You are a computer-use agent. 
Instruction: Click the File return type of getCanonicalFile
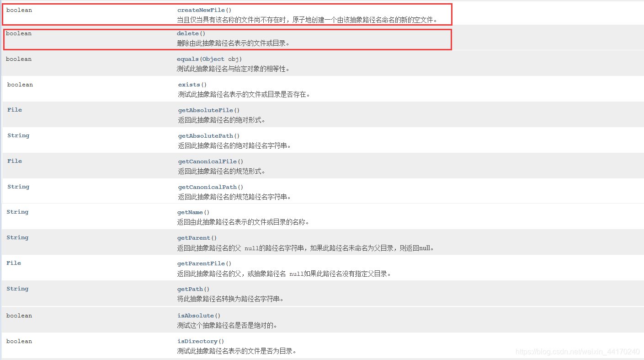(15, 161)
